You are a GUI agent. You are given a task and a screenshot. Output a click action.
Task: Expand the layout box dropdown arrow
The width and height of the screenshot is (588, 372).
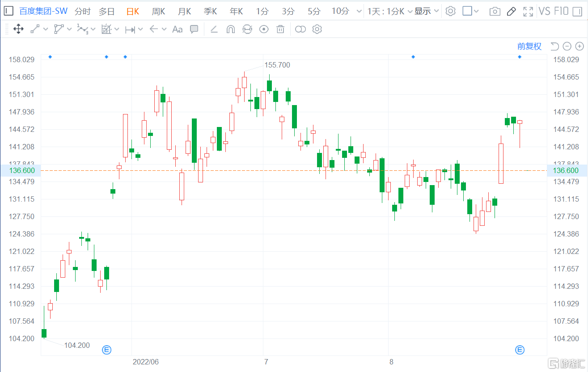click(x=476, y=12)
